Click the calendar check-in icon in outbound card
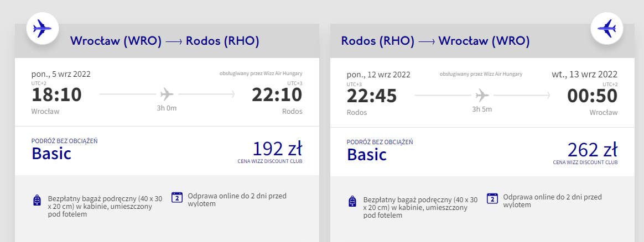Screen dimensions: 644x242 (x=177, y=197)
